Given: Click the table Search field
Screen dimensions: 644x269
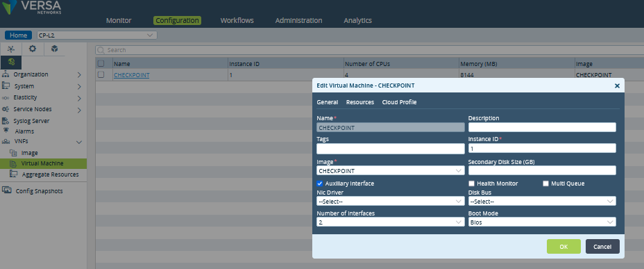Looking at the screenshot, I should 370,50.
